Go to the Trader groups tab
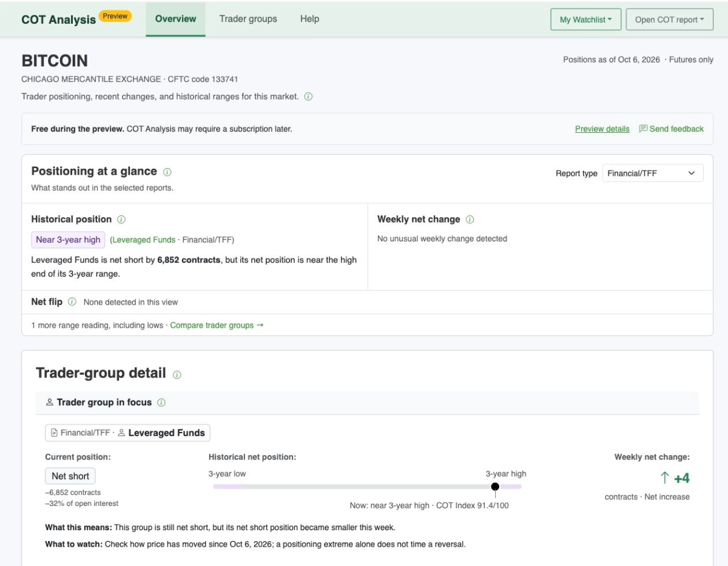 (x=248, y=19)
